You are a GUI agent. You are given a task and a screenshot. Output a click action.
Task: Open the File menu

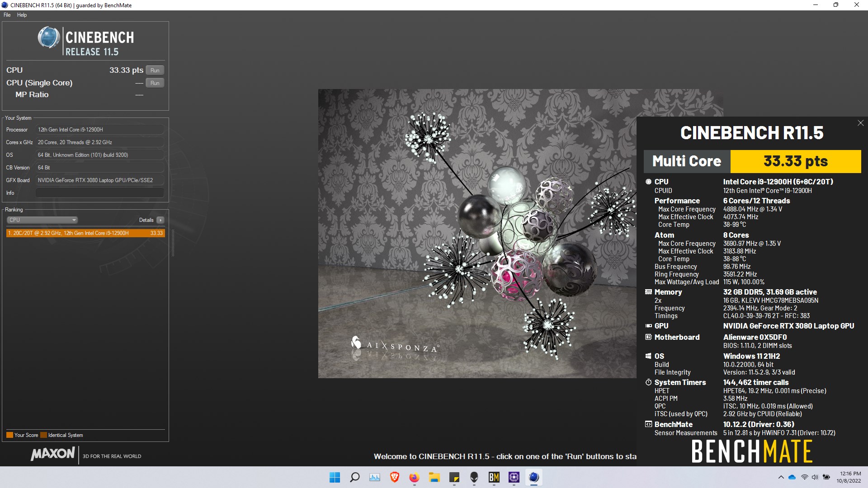(x=7, y=15)
